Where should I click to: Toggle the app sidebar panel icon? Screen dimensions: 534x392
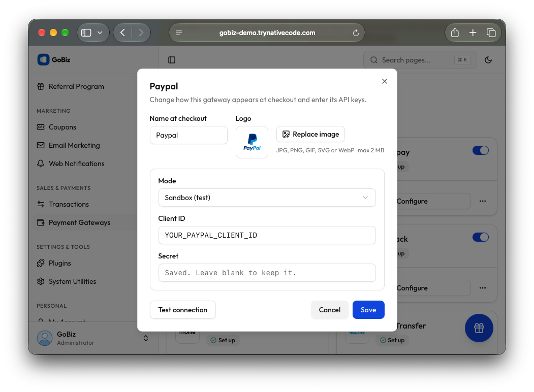(x=172, y=60)
